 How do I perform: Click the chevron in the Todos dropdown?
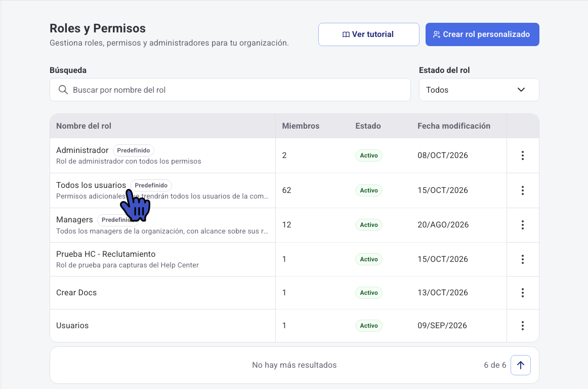[521, 90]
